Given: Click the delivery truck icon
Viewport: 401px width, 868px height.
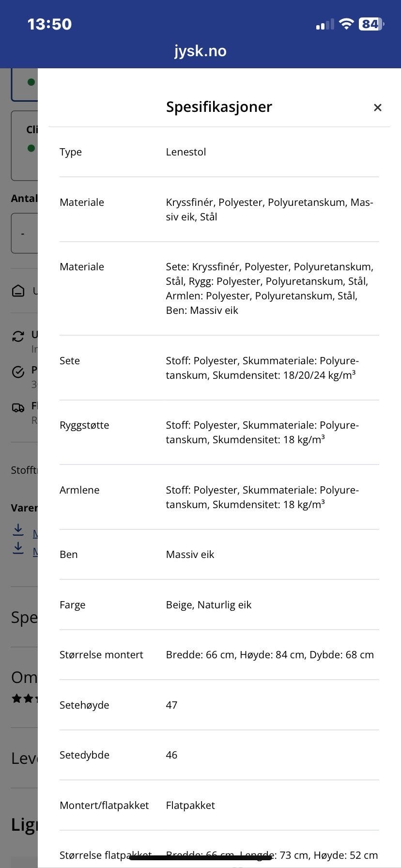Looking at the screenshot, I should click(18, 408).
